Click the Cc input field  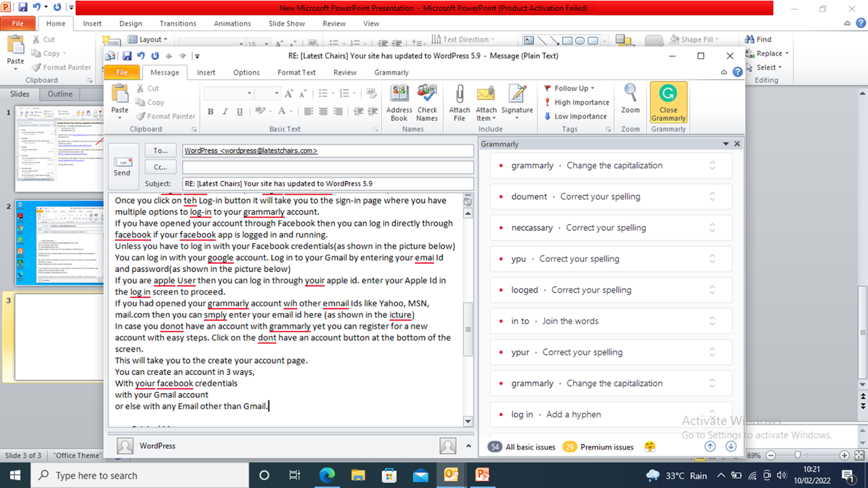pyautogui.click(x=328, y=167)
